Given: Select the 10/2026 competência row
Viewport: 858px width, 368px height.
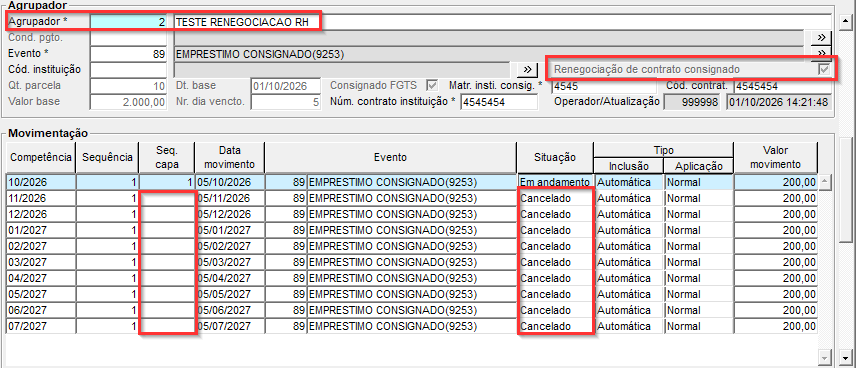Looking at the screenshot, I should click(412, 182).
